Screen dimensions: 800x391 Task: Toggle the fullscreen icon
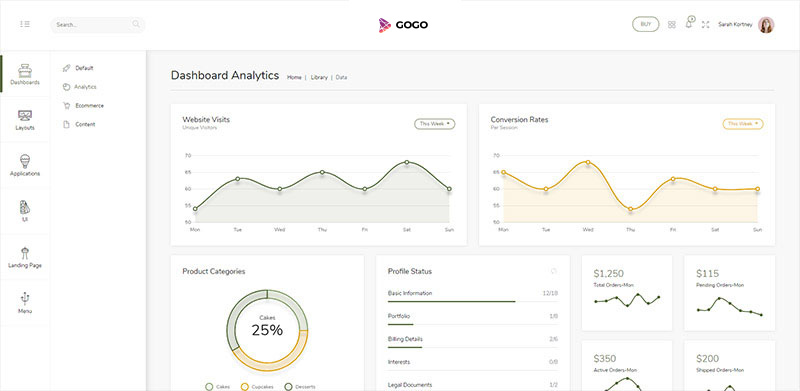(x=706, y=25)
